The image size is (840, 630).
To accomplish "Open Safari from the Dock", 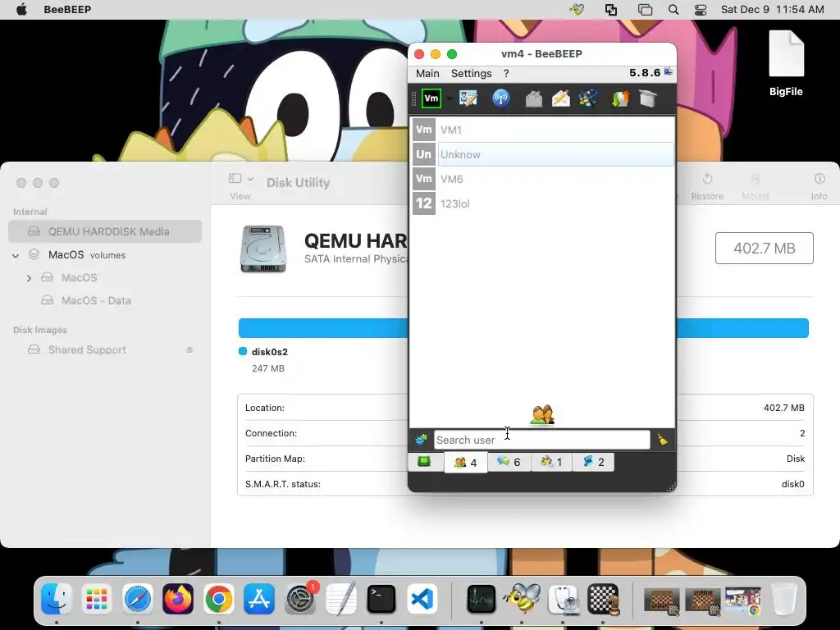I will pyautogui.click(x=138, y=598).
